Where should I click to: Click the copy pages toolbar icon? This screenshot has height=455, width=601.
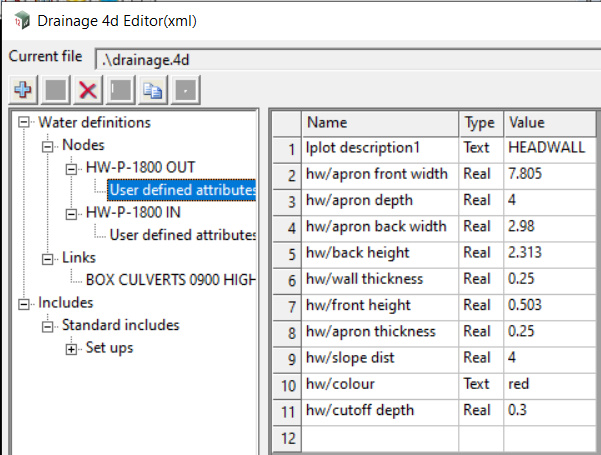click(153, 90)
